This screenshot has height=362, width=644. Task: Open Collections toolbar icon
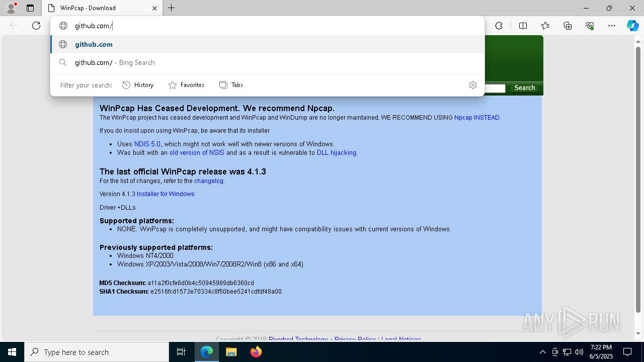[x=568, y=26]
